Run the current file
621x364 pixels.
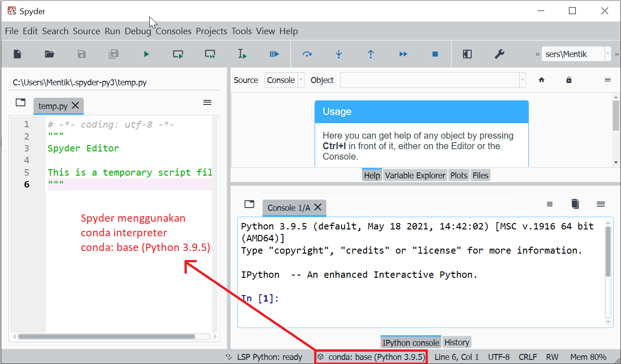coord(146,54)
